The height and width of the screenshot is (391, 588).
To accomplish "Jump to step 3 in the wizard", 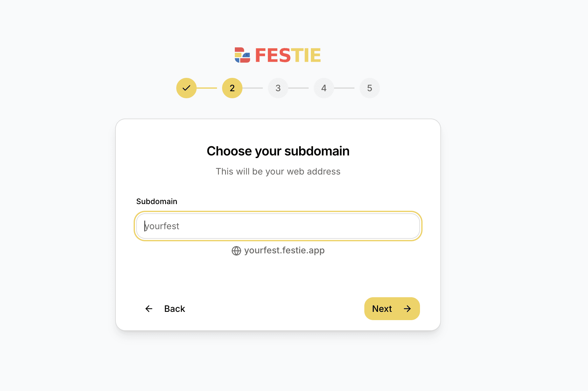I will point(278,88).
